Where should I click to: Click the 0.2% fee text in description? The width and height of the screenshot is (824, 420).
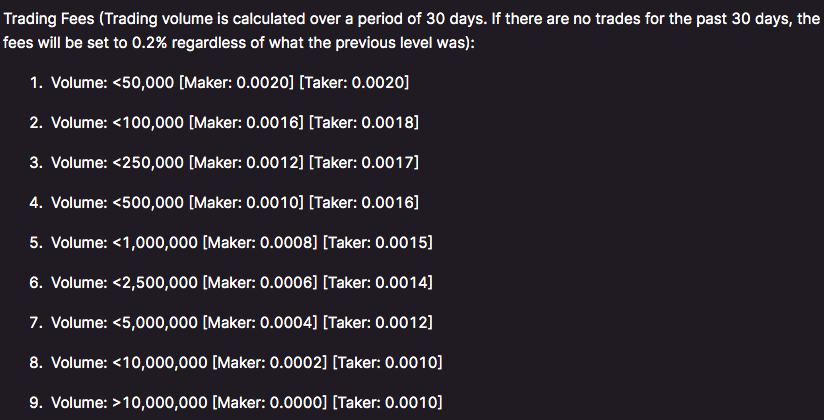[x=149, y=43]
